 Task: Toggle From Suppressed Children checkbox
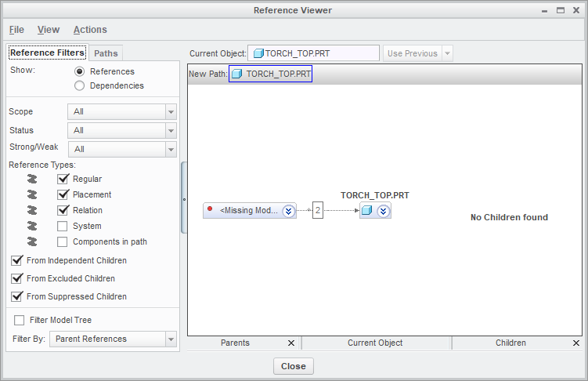coord(17,296)
